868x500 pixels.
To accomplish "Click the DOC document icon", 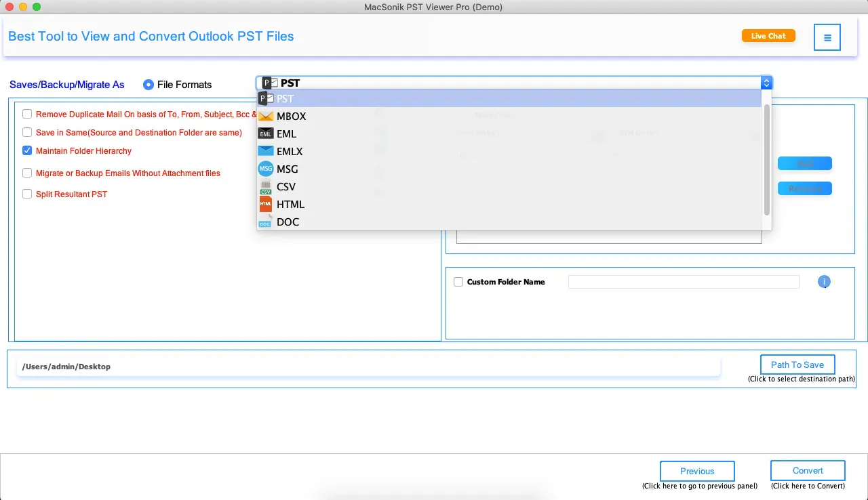I will [266, 222].
